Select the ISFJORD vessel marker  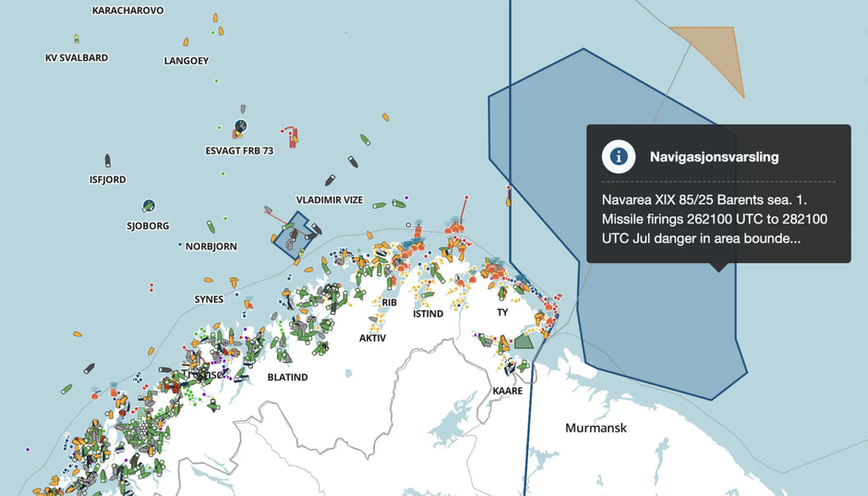pos(108,162)
